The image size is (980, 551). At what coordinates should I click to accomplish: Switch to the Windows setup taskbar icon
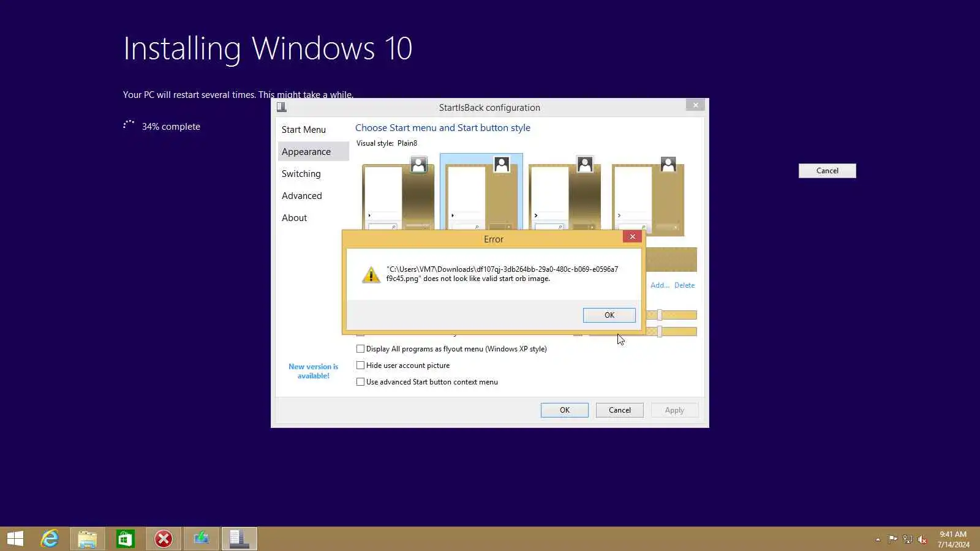pos(202,539)
